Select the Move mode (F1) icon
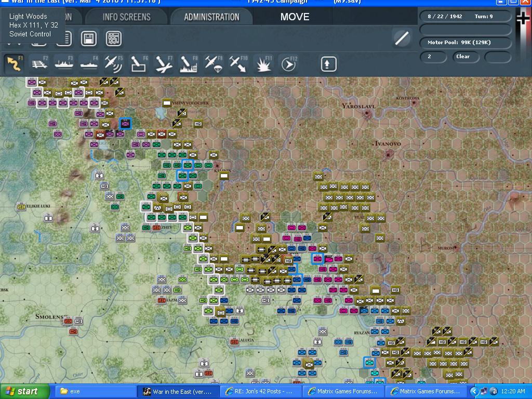This screenshot has width=532, height=399. tap(14, 64)
